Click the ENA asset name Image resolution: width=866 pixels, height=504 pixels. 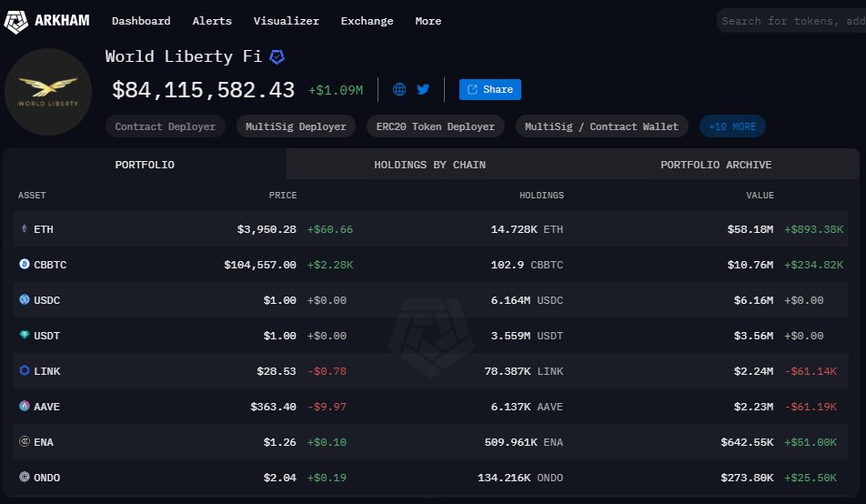44,442
